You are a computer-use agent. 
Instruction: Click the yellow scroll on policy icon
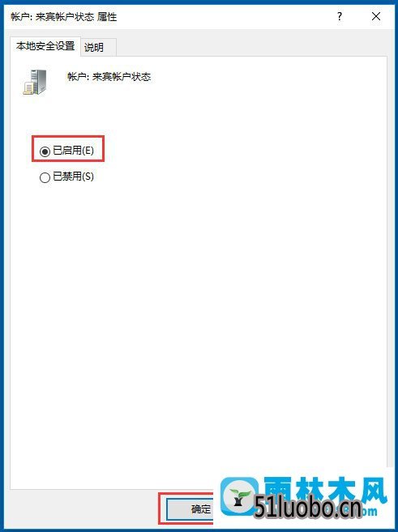click(x=28, y=89)
